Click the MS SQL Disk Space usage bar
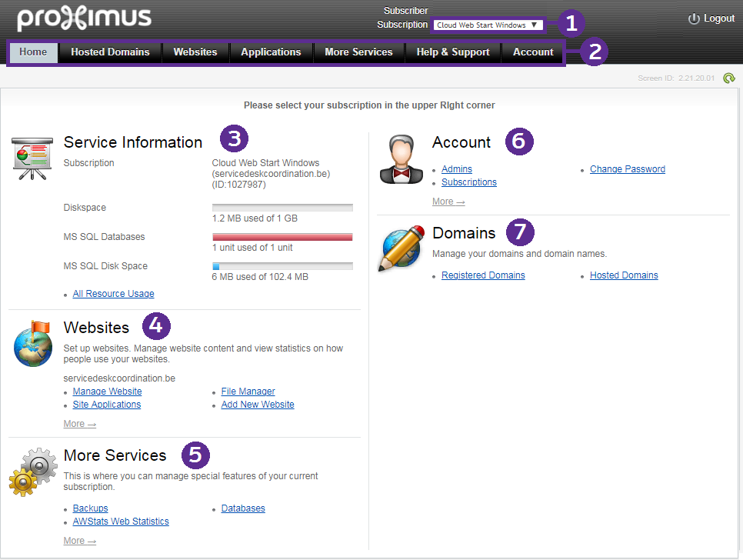The width and height of the screenshot is (743, 560). pyautogui.click(x=282, y=266)
